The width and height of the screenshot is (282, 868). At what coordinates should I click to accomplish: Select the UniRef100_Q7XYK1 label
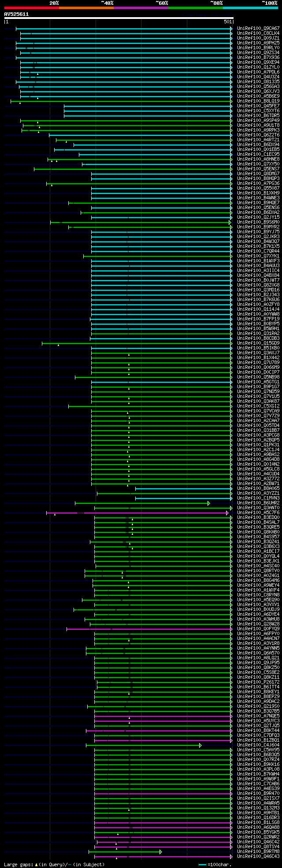pos(258,256)
